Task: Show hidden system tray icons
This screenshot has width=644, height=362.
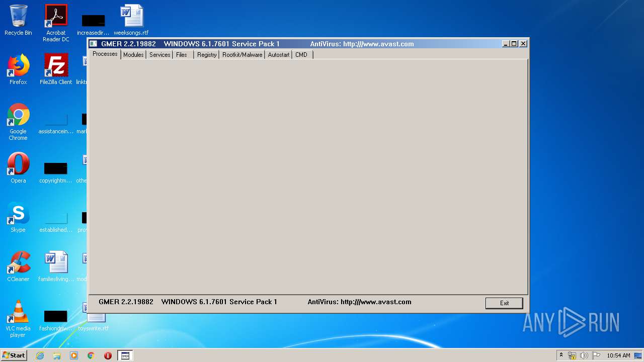Action: click(561, 355)
